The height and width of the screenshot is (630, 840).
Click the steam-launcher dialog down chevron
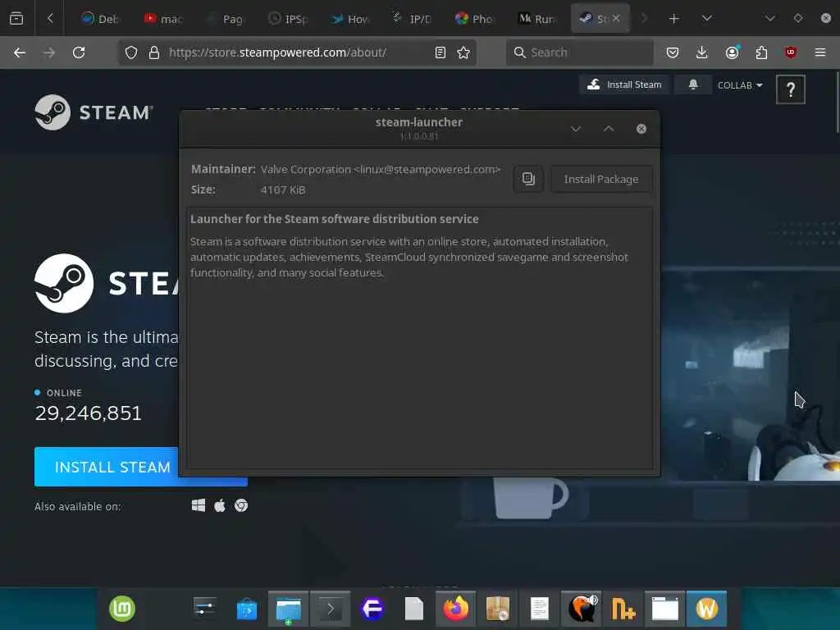click(x=576, y=129)
